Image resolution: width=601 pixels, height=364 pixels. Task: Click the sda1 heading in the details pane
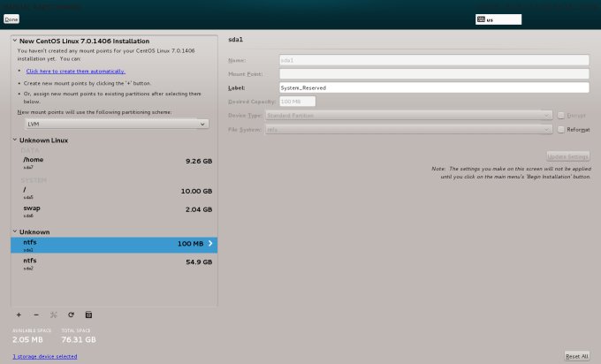tap(236, 40)
